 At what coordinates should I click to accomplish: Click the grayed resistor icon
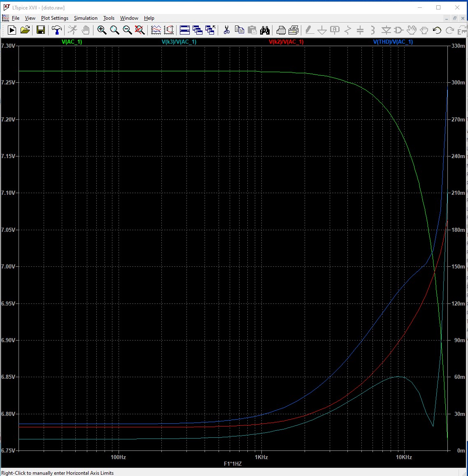[347, 30]
